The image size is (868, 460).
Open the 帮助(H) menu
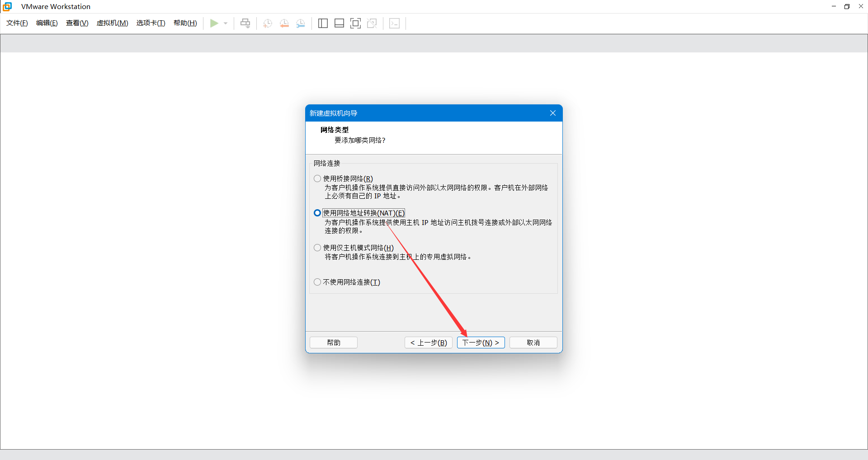(185, 23)
